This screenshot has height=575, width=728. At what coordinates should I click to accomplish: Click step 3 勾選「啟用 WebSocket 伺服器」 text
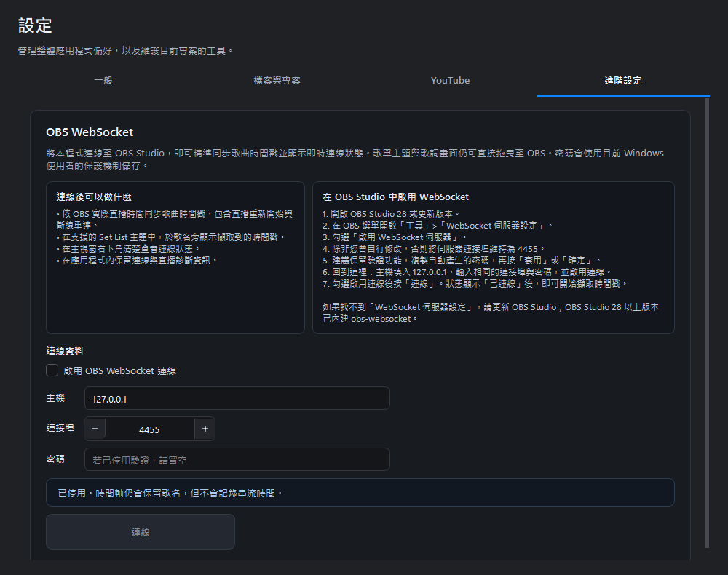(394, 237)
